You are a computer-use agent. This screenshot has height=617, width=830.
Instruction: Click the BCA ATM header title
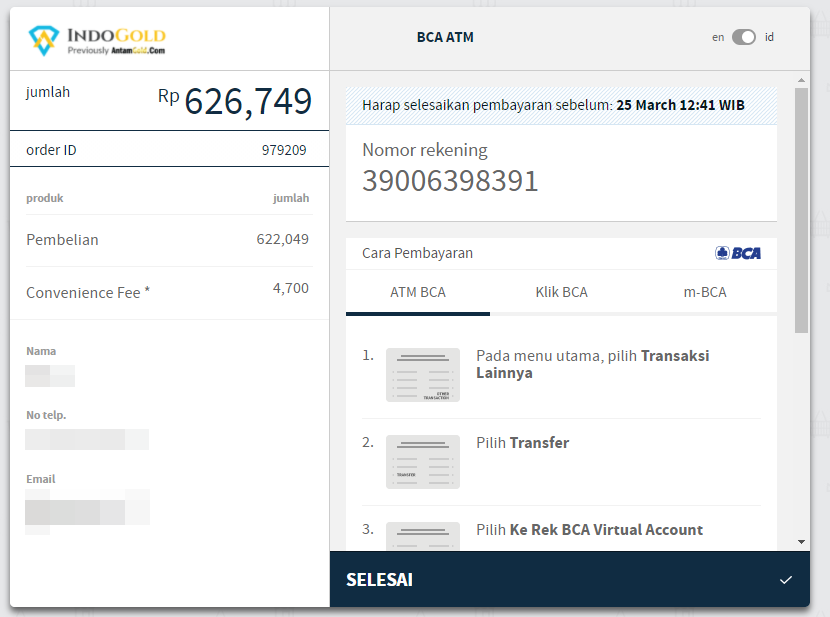445,37
